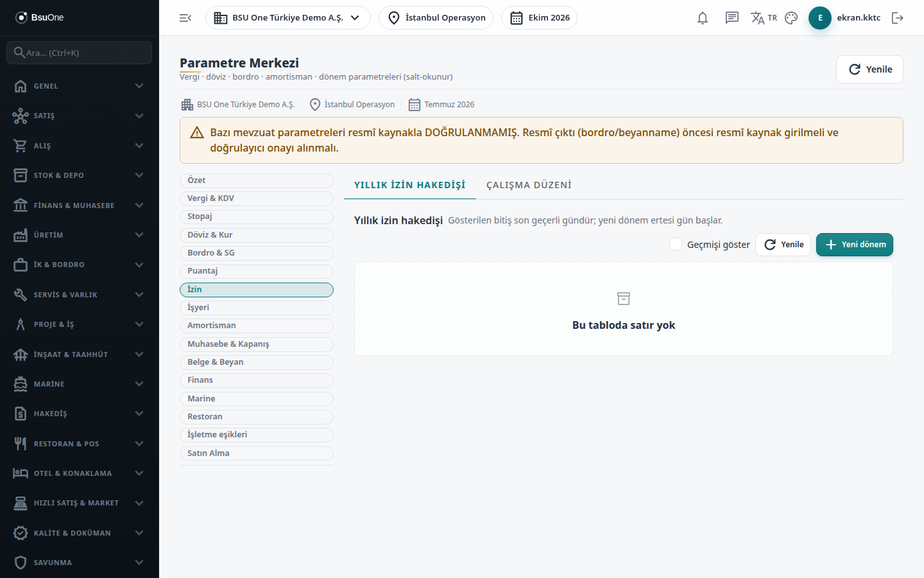Click the Marine ship icon in sidebar
924x578 pixels.
(21, 384)
